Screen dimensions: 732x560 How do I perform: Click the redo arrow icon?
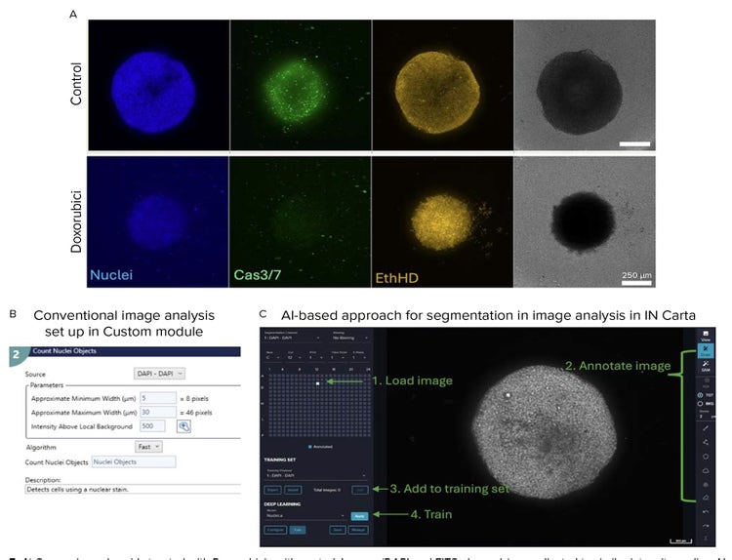pos(706,526)
